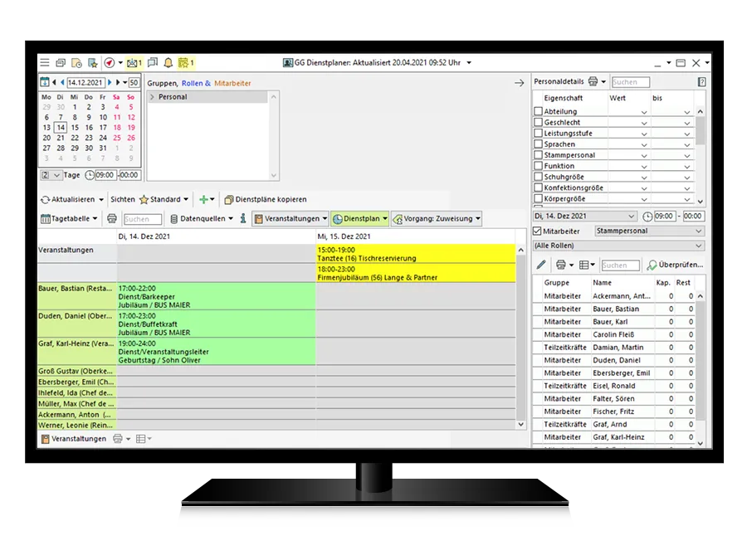747x560 pixels.
Task: Enable the Abteilung filter checkbox
Action: pos(538,111)
